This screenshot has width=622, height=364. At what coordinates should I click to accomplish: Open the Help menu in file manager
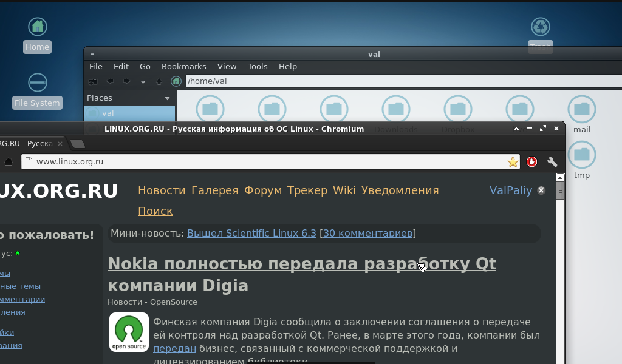(x=287, y=67)
